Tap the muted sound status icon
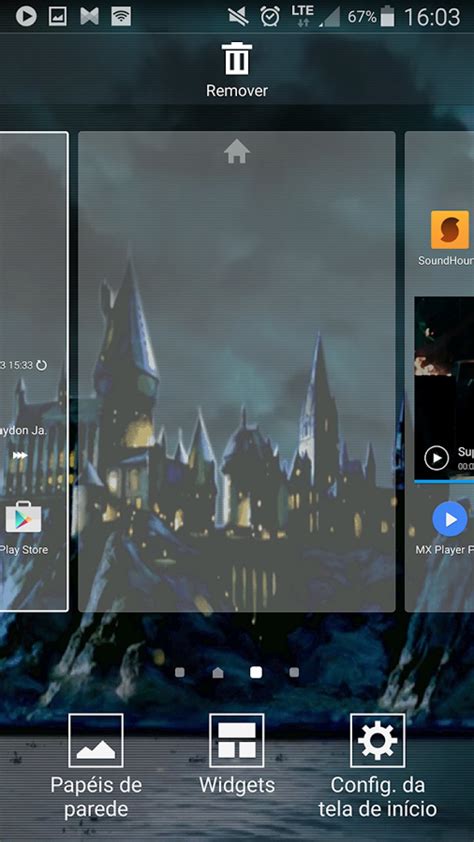 (x=238, y=17)
